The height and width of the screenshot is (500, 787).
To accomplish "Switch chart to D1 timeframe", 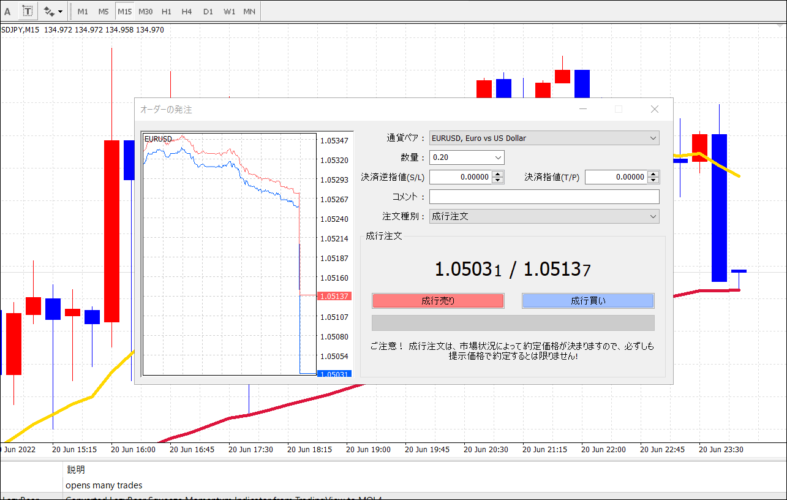I will [x=208, y=11].
